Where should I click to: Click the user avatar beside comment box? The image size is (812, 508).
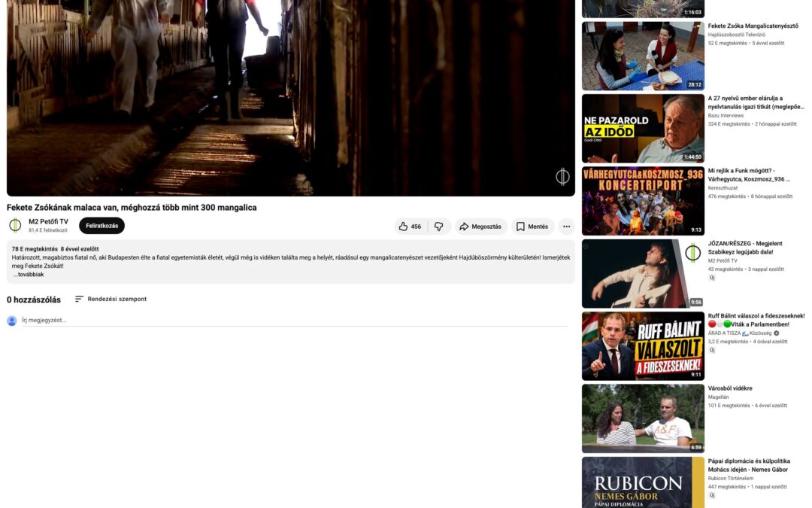click(12, 321)
